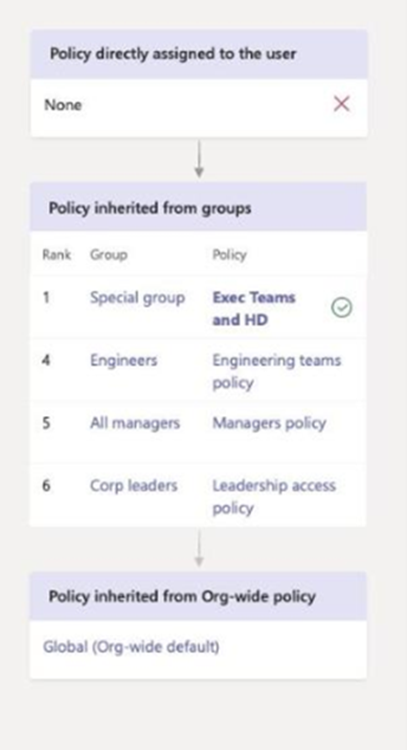Open the Managers policy link

[269, 423]
